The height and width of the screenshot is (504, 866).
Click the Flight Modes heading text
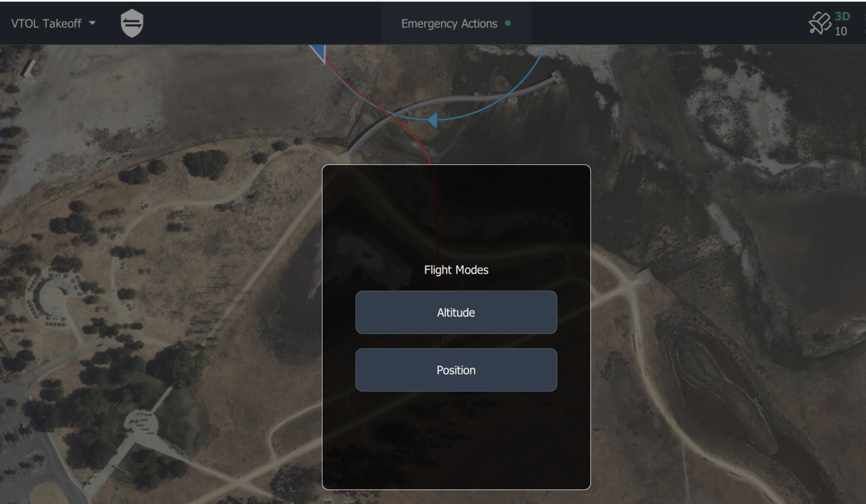456,270
